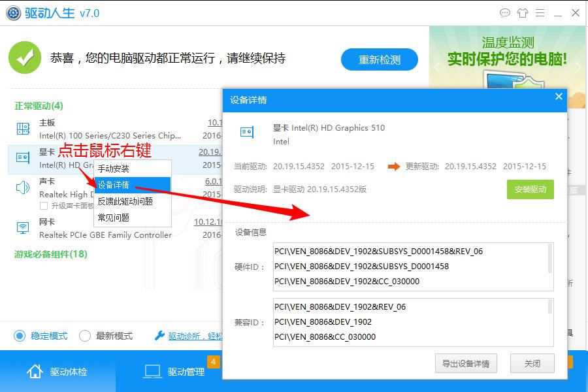The image size is (588, 392).
Task: Collapse the 正常驱动(4) section
Action: [39, 106]
